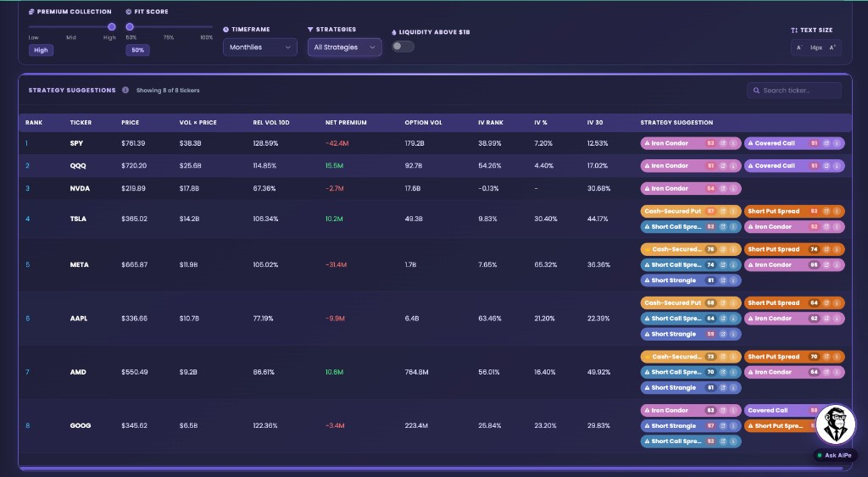The height and width of the screenshot is (477, 868).
Task: Select AMD Short Call Spread chip
Action: pyautogui.click(x=691, y=373)
